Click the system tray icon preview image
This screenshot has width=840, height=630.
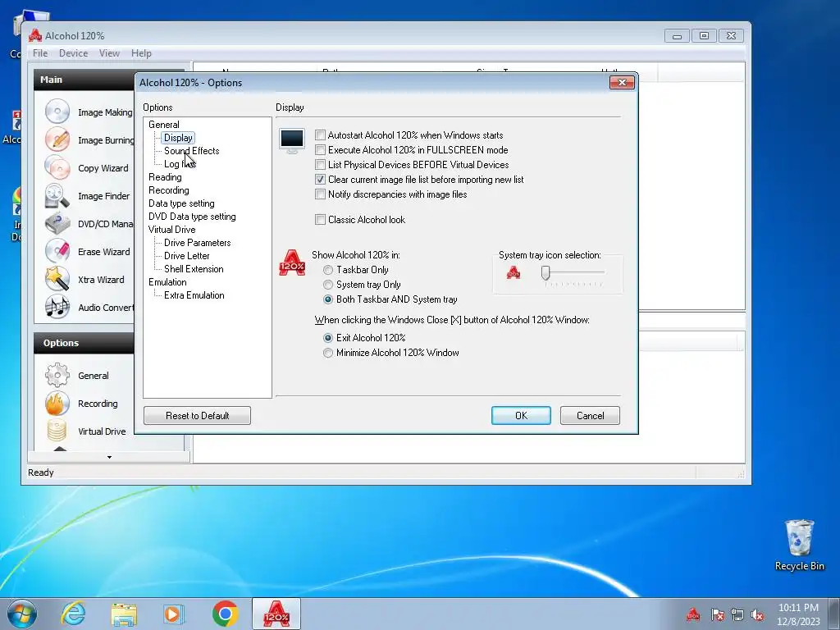(x=514, y=272)
